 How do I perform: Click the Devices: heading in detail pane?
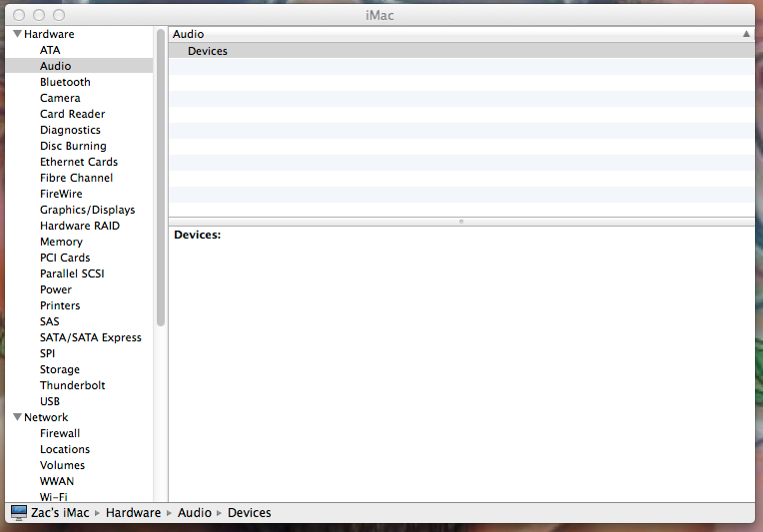pyautogui.click(x=198, y=235)
